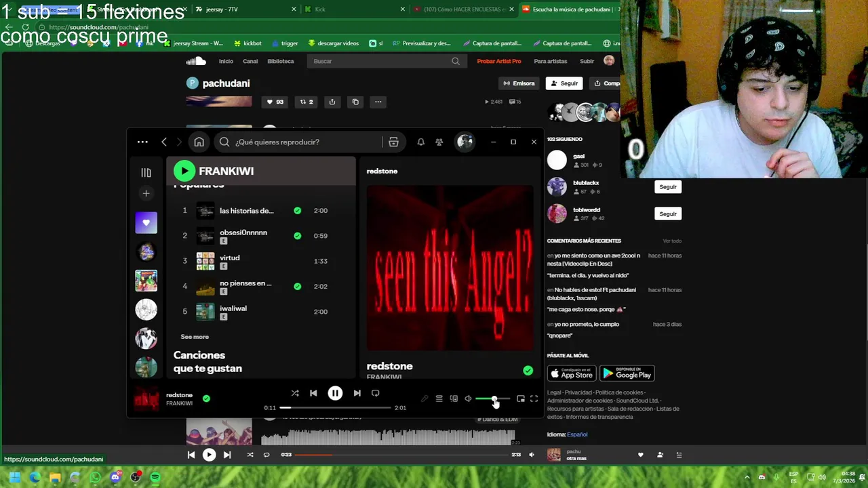The image size is (868, 488).
Task: Like SoundCloud track with 93 hearts
Action: coord(275,102)
